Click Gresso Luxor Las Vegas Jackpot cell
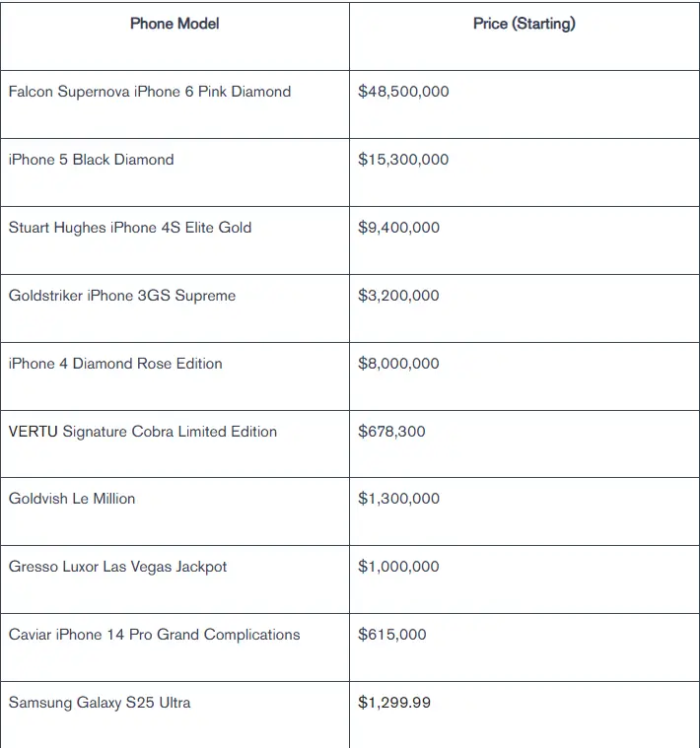This screenshot has width=700, height=748. point(175,579)
